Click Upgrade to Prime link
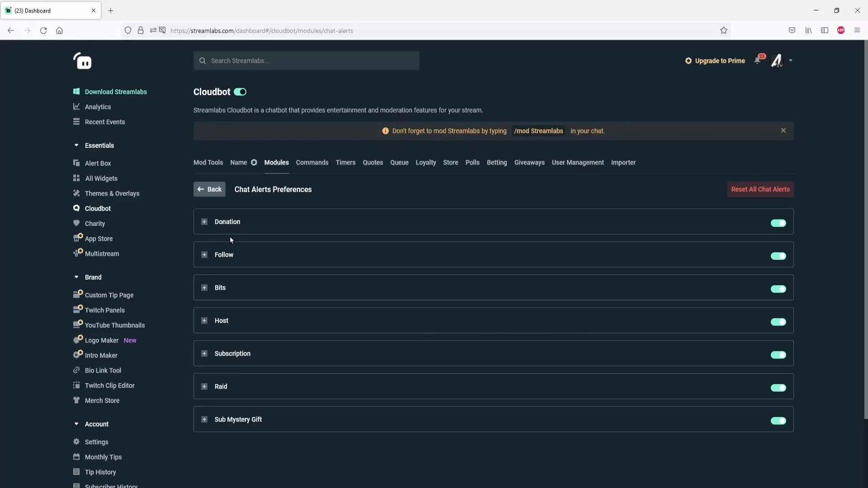This screenshot has height=488, width=868. click(715, 61)
